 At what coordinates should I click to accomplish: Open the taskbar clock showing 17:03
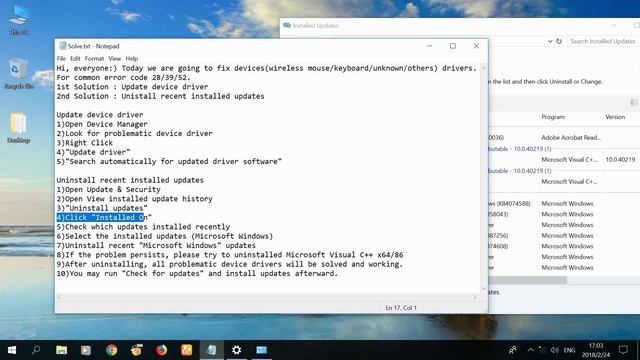point(596,350)
